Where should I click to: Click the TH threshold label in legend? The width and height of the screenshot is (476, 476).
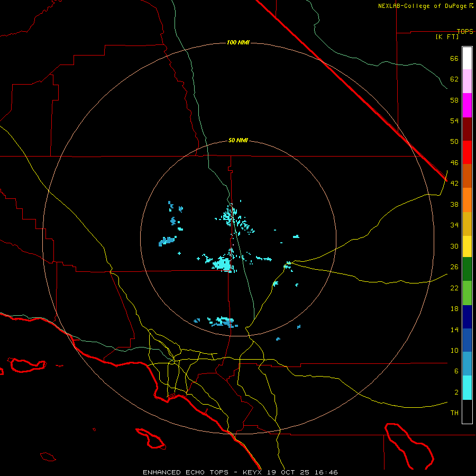coord(454,413)
